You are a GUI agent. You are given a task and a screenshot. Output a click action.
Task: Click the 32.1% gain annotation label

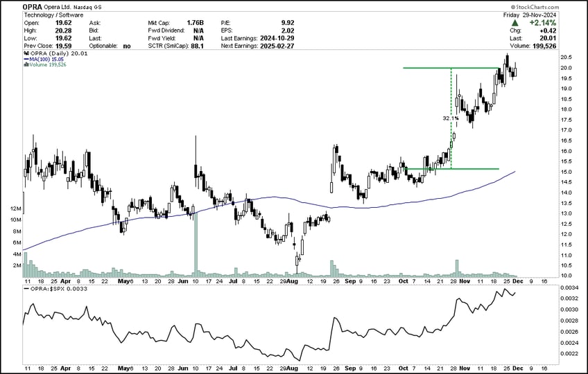click(x=451, y=118)
